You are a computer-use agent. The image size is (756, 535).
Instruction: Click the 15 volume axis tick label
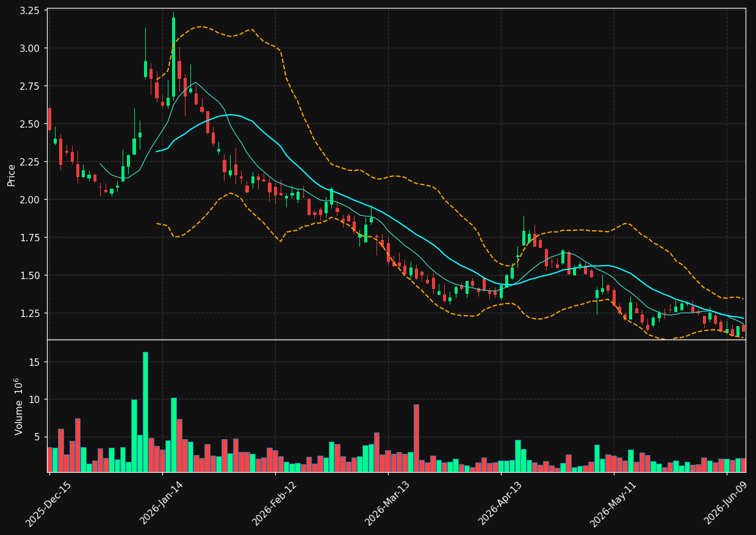point(35,362)
